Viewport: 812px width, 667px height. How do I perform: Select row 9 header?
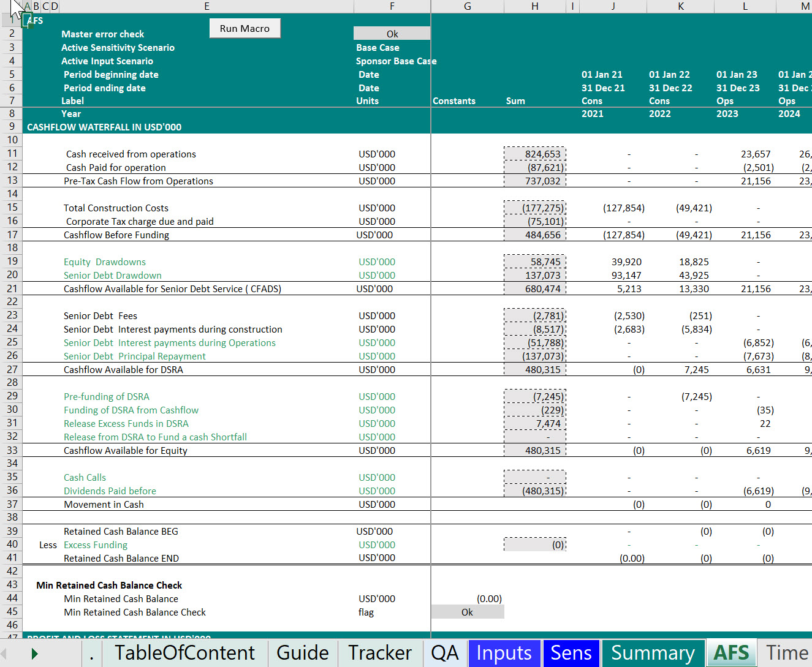coord(11,127)
